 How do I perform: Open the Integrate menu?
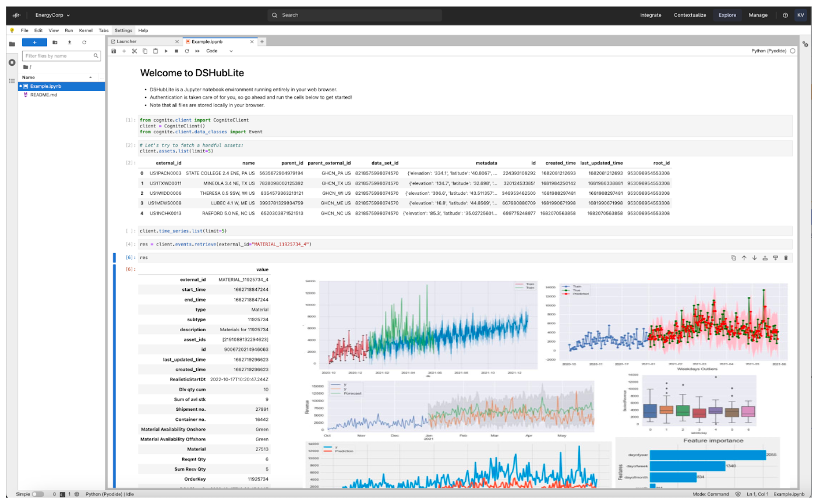(651, 15)
